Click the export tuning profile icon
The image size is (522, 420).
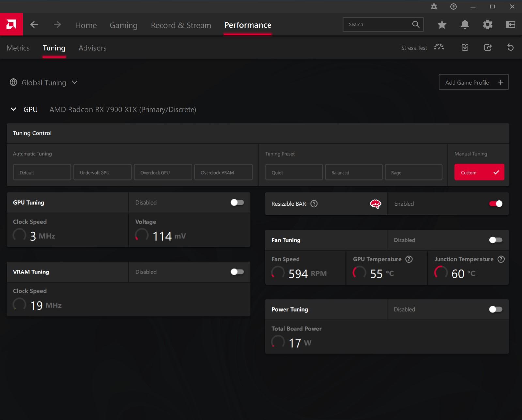tap(488, 47)
